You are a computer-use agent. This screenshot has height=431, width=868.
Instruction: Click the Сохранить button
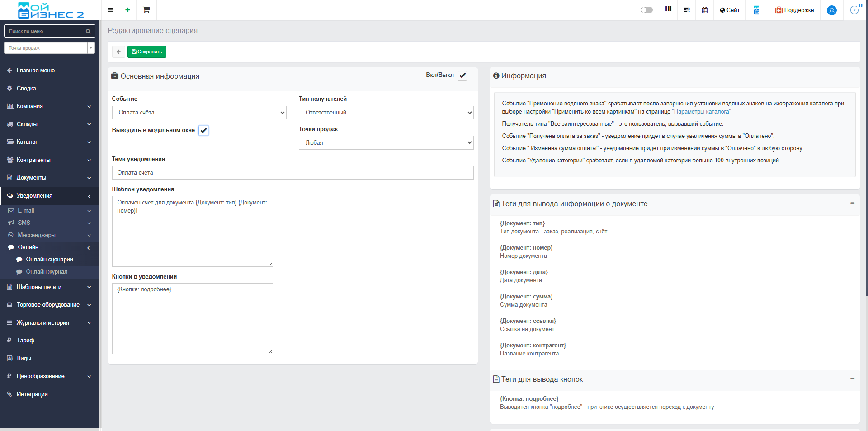[147, 52]
